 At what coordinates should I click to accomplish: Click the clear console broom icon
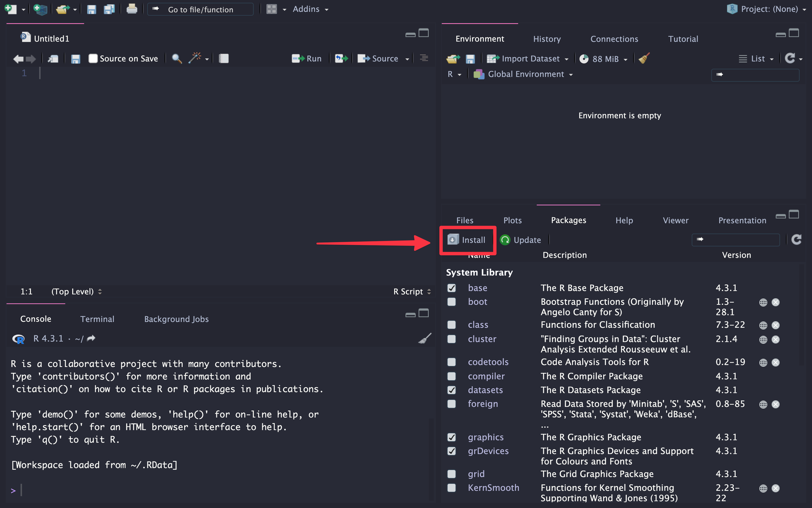coord(425,338)
